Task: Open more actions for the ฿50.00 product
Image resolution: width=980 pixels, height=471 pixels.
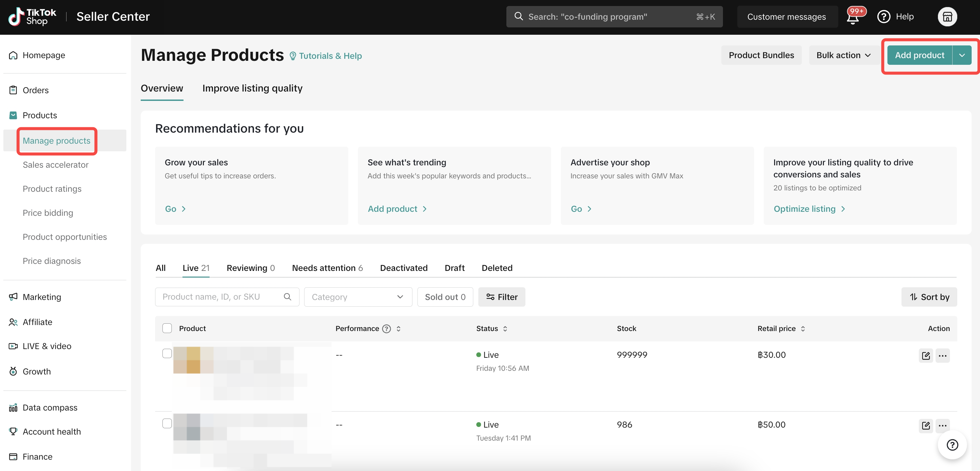Action: (x=942, y=425)
